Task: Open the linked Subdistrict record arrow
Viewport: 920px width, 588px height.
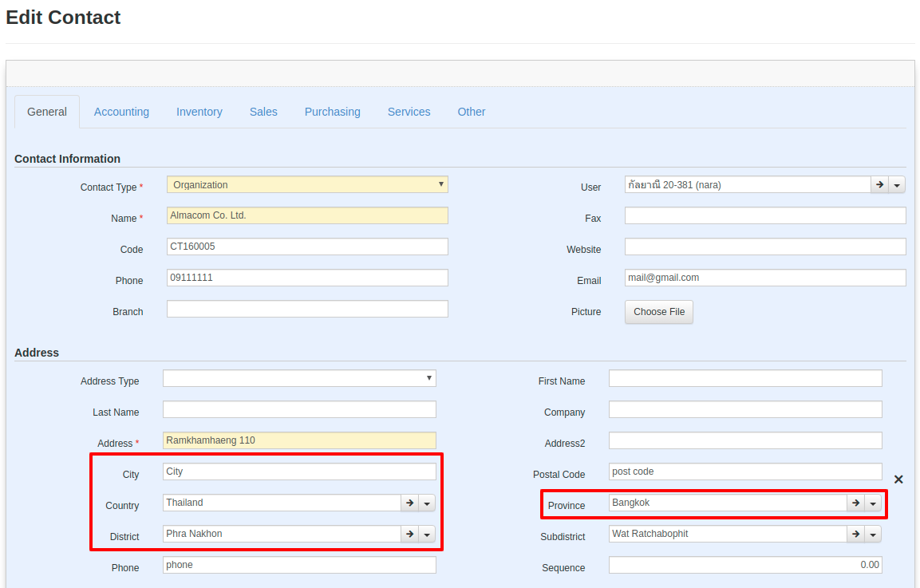Action: (855, 534)
